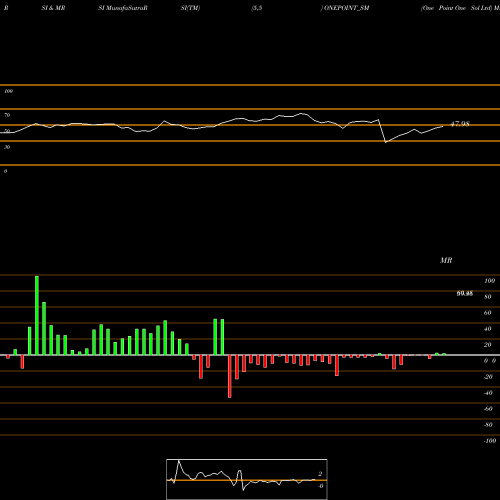The height and width of the screenshot is (500, 500).
Task: Click the RSI axis label 70
Action: 7,115
